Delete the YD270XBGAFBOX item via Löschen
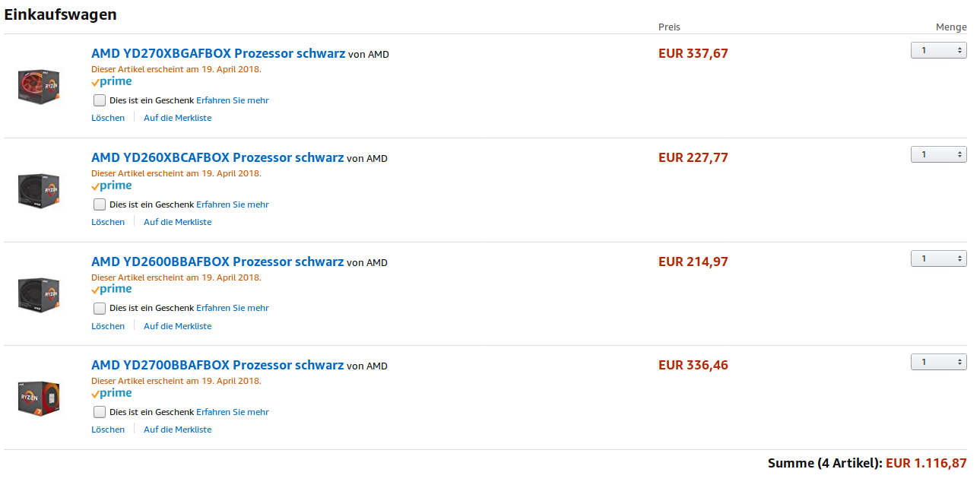Viewport: 980px width, 485px height. 108,118
